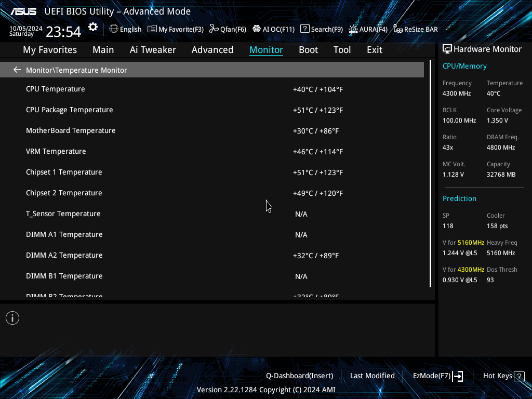Viewport: 532px width, 399px height.
Task: Click the 0.930 V @L5 value
Action: coord(460,280)
